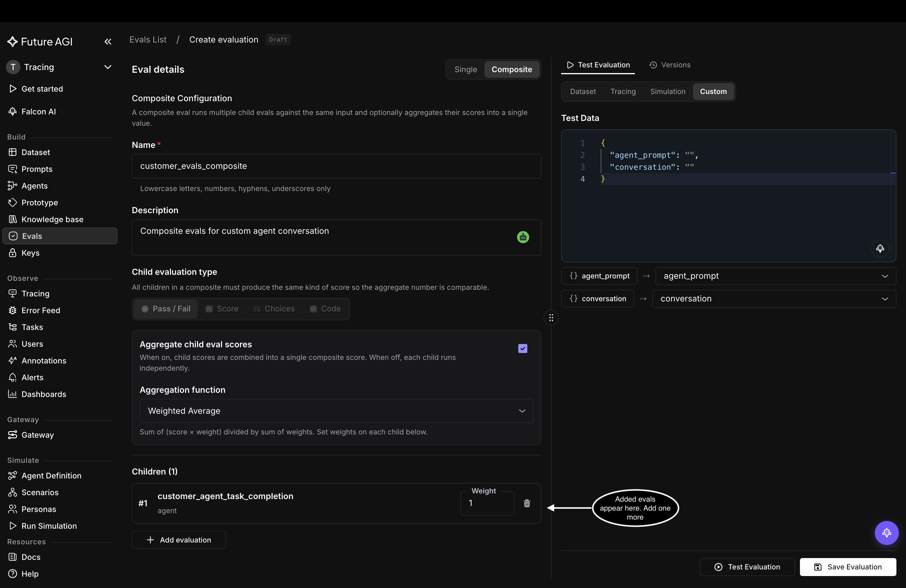Select Simulation test source tab

click(668, 91)
